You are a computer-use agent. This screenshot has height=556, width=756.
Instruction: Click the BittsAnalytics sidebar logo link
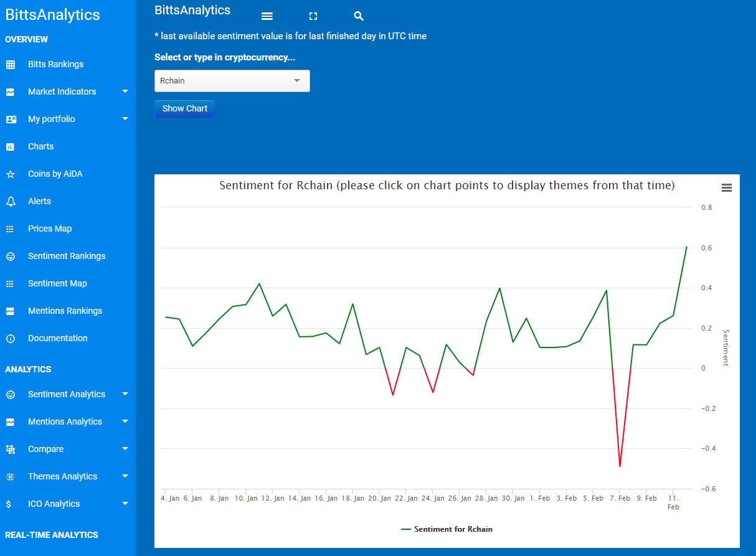52,15
